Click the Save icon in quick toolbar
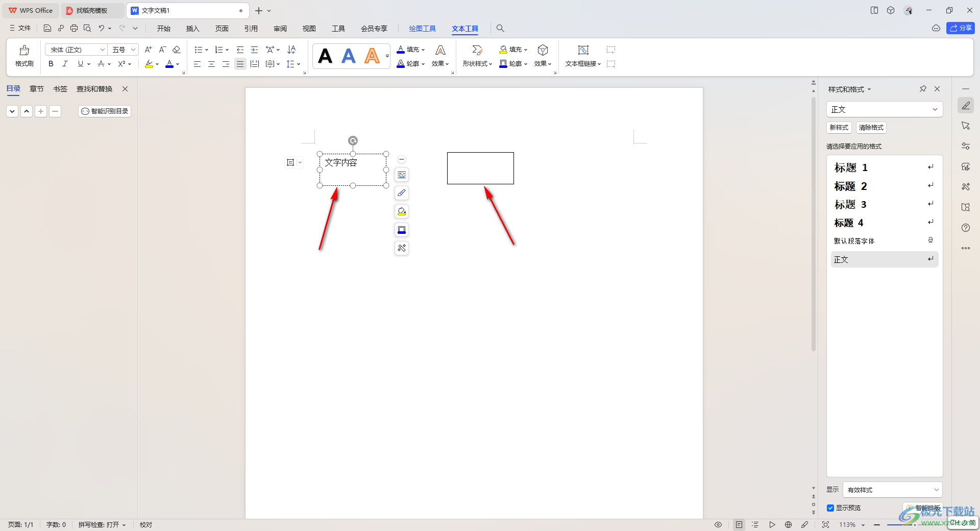Viewport: 980px width, 531px height. point(47,29)
